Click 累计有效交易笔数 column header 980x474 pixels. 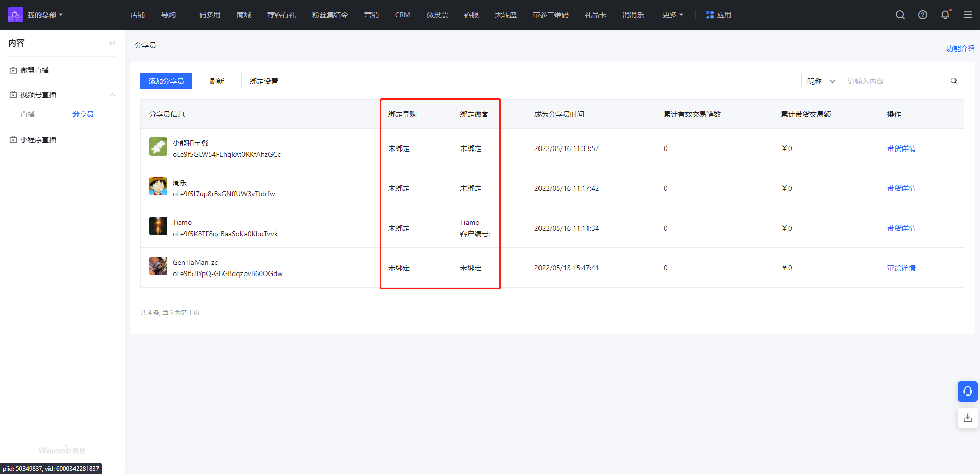[692, 114]
